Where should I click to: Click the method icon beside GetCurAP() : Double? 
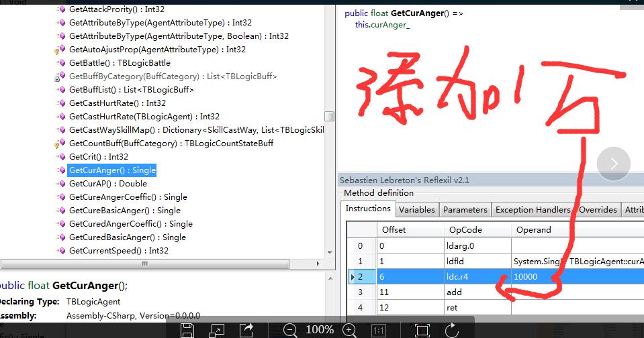(x=62, y=183)
